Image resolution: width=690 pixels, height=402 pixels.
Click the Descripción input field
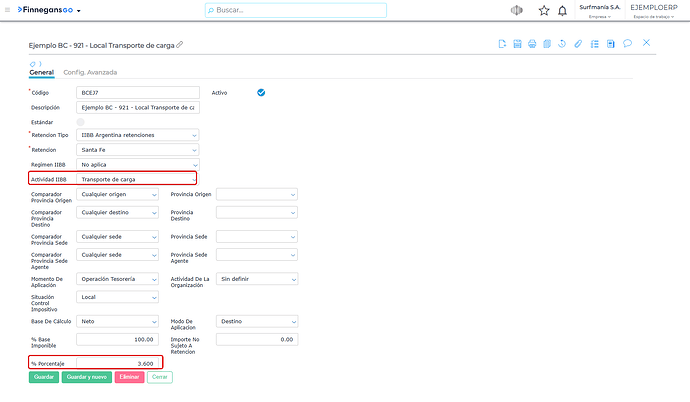pyautogui.click(x=138, y=107)
